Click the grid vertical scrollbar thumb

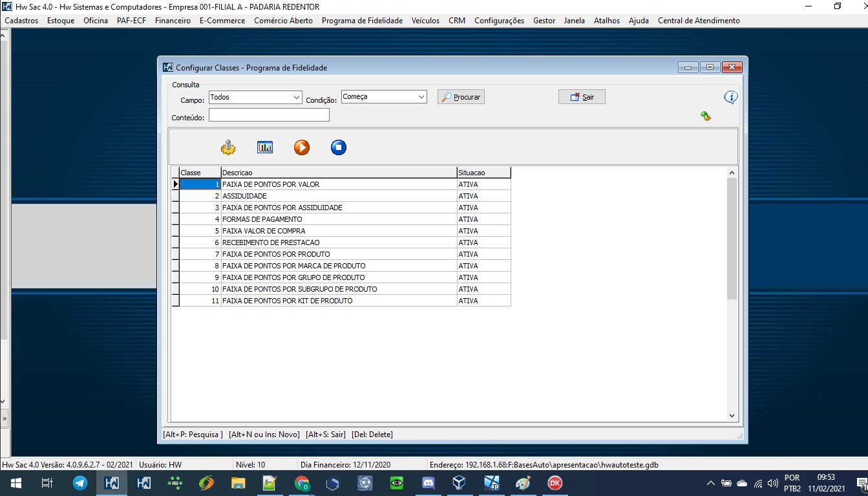pos(732,239)
